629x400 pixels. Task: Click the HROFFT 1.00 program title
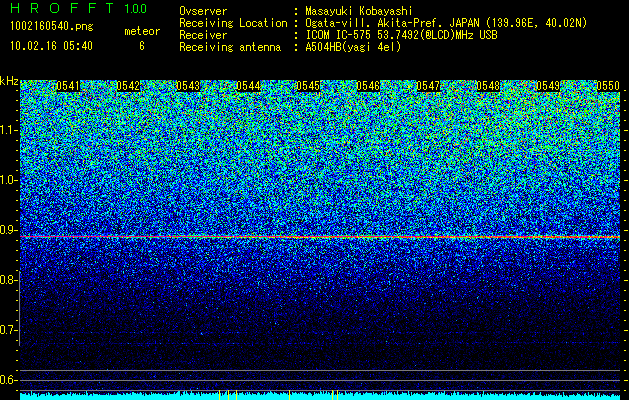click(x=79, y=8)
